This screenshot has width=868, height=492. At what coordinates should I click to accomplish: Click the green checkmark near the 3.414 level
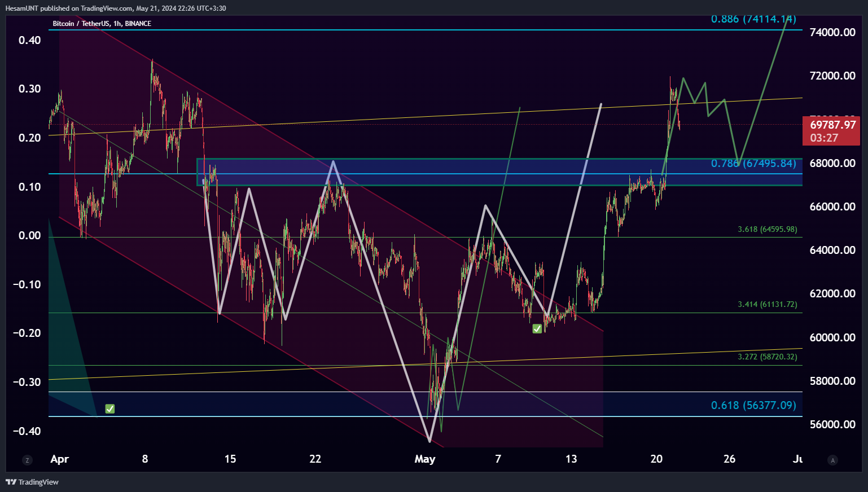pyautogui.click(x=537, y=328)
